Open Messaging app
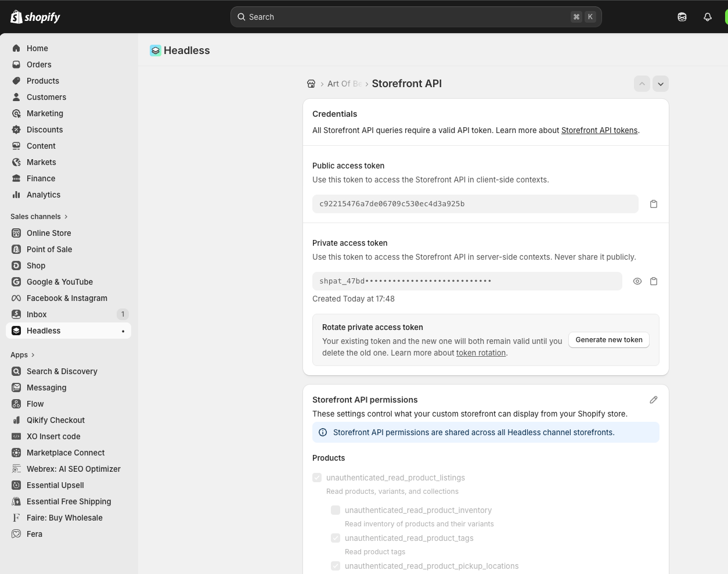Viewport: 728px width, 574px height. pyautogui.click(x=69, y=388)
